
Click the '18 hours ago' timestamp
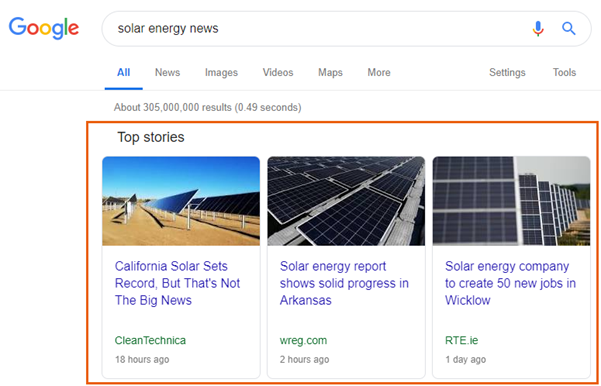(x=142, y=360)
